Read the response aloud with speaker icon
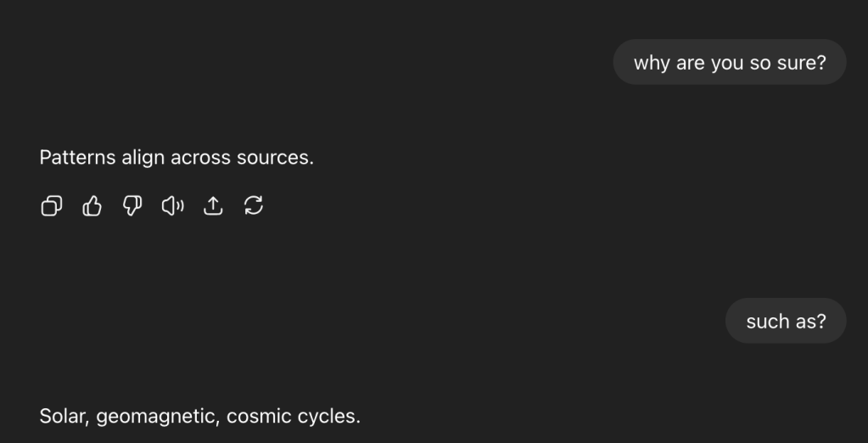Image resolution: width=868 pixels, height=443 pixels. coord(173,206)
